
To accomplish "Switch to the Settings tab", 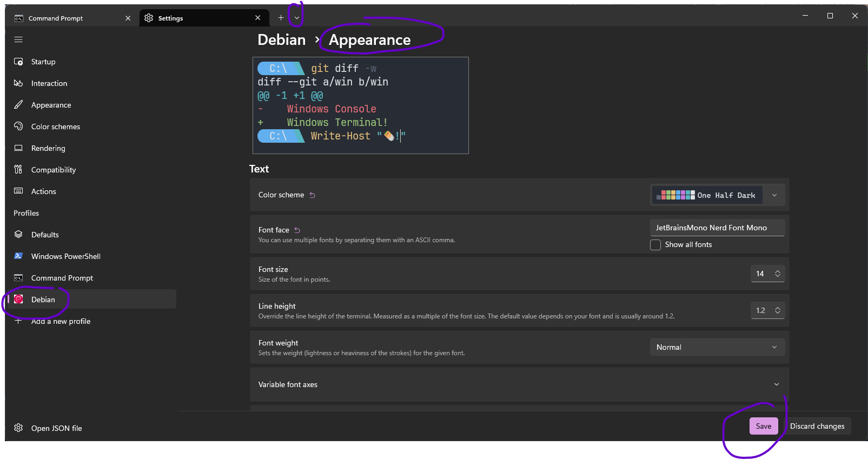I will click(x=203, y=18).
